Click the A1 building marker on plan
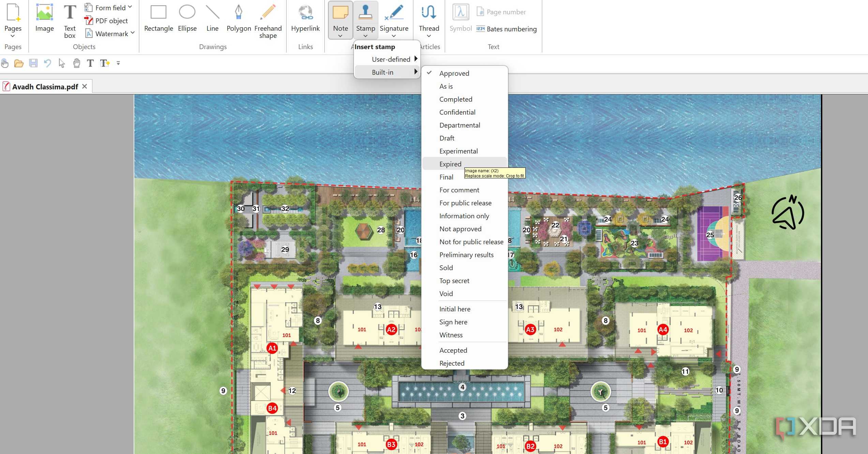 (x=272, y=348)
